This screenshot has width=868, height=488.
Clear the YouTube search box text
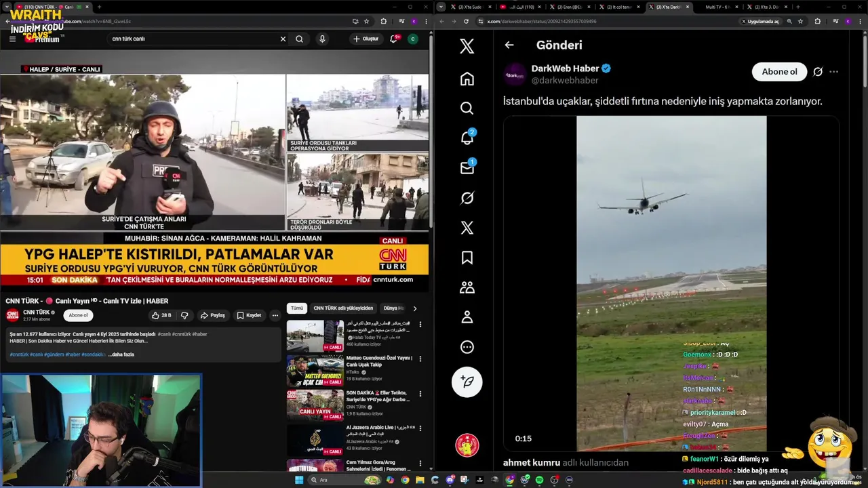coord(283,39)
